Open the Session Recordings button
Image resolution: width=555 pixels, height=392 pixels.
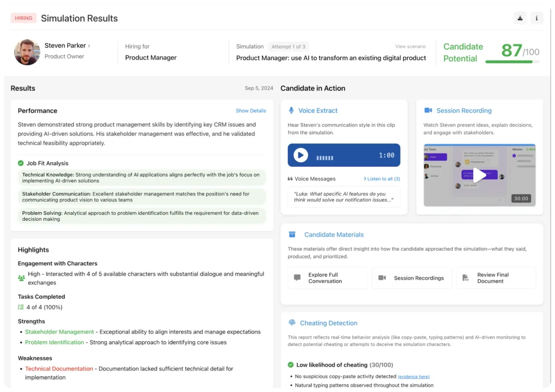412,278
